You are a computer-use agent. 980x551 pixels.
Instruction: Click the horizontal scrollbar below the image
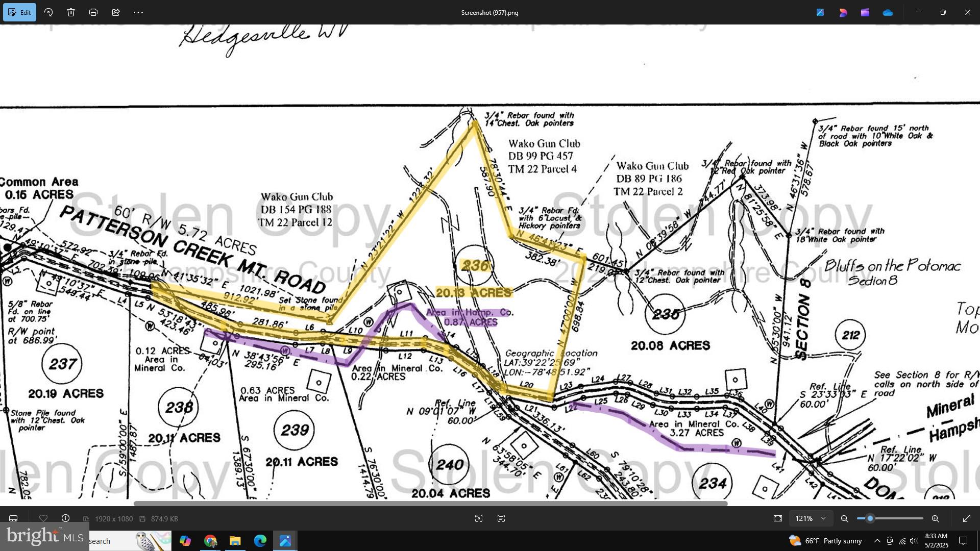(x=430, y=504)
